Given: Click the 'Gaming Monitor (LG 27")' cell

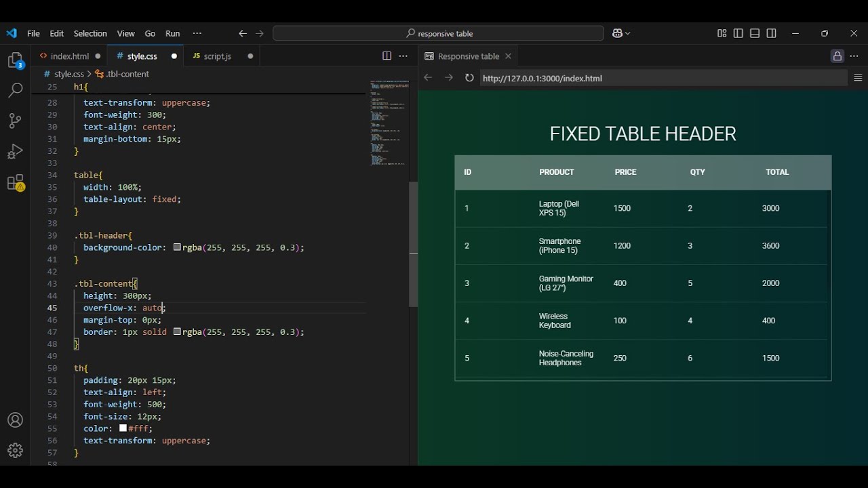Looking at the screenshot, I should (x=566, y=283).
